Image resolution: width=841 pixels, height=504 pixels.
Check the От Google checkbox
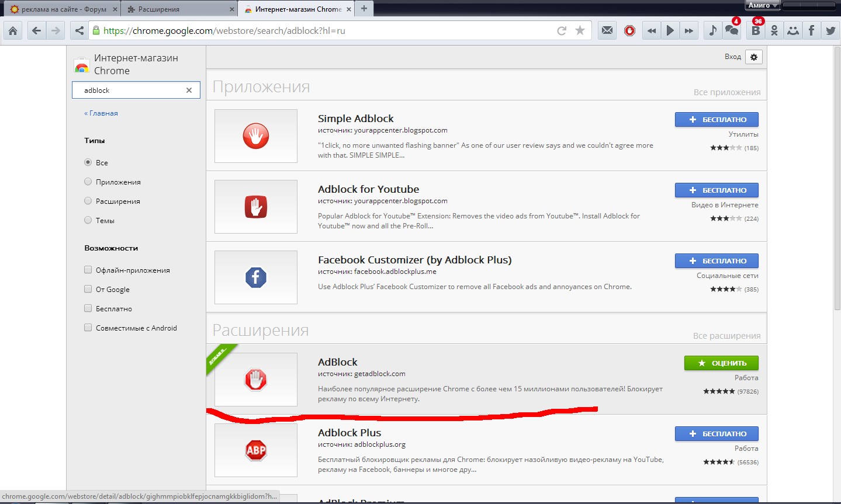88,289
